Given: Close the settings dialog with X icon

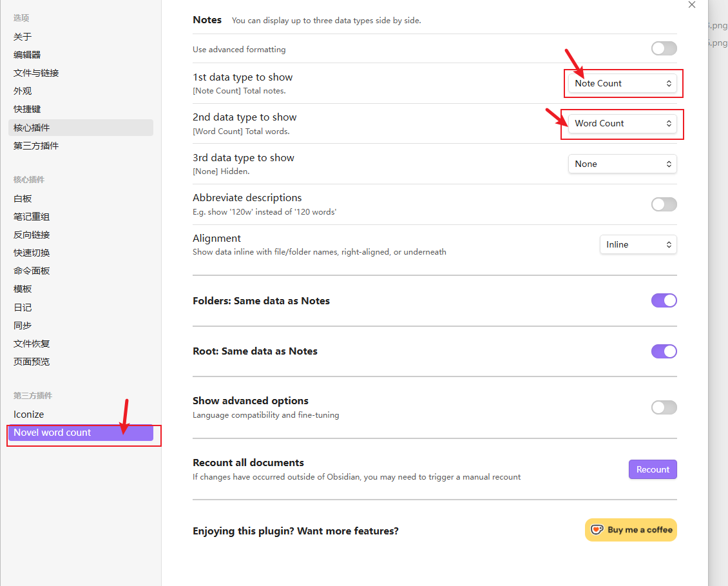Looking at the screenshot, I should tap(692, 5).
